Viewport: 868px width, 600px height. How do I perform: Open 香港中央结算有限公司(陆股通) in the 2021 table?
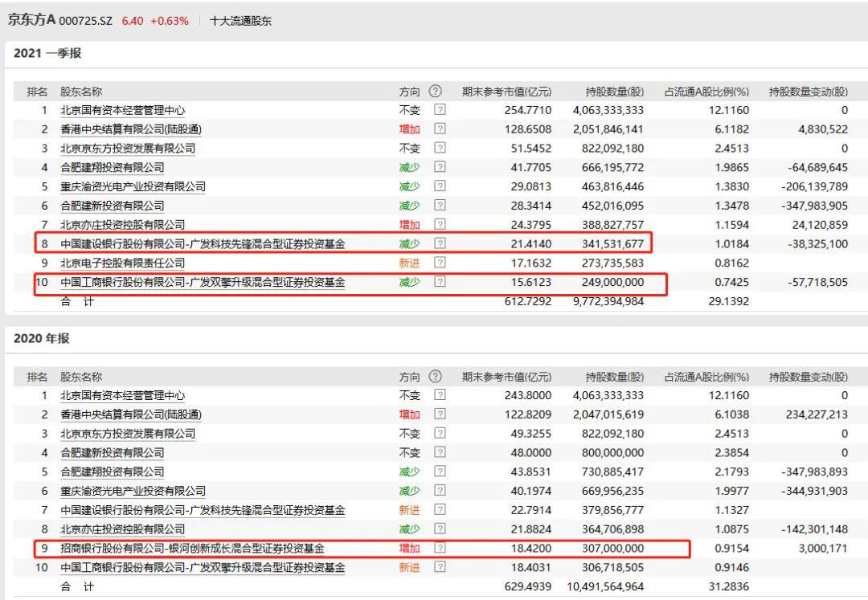pyautogui.click(x=131, y=129)
